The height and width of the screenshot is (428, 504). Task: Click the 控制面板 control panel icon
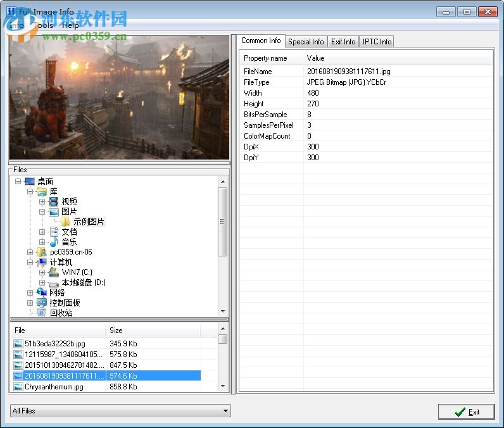(42, 303)
